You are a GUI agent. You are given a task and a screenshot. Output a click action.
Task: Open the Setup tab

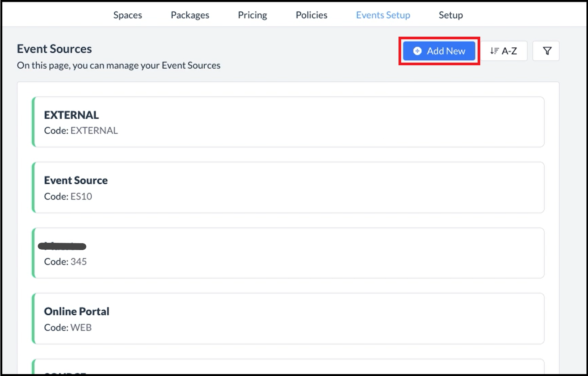click(x=450, y=15)
